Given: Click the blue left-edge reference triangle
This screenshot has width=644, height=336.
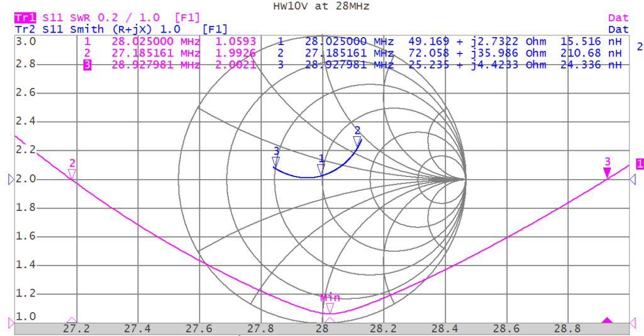Looking at the screenshot, I should click(x=11, y=180).
